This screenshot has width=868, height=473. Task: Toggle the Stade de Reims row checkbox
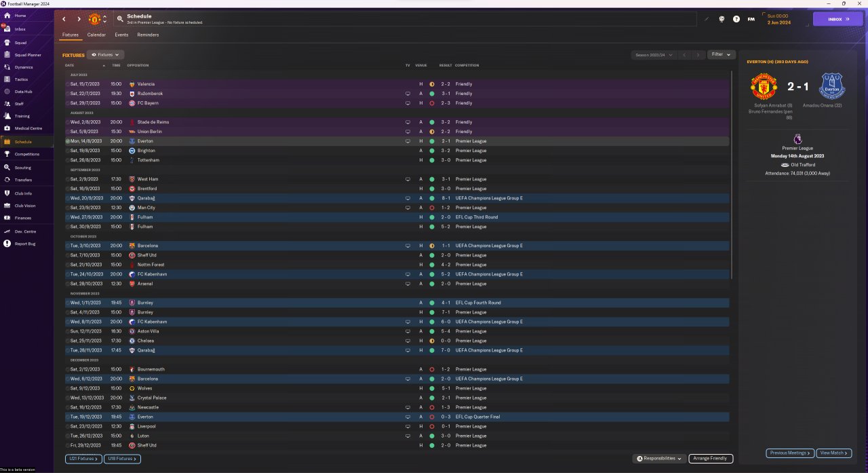tap(68, 122)
